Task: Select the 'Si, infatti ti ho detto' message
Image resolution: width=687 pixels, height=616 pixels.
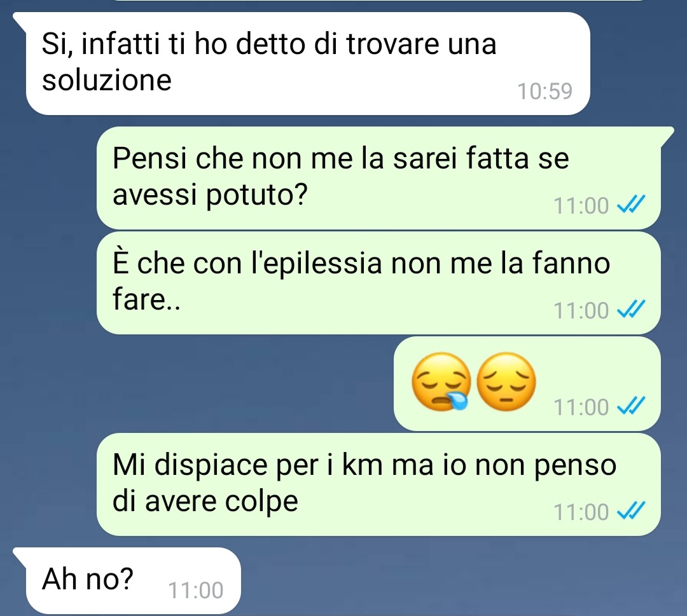Action: click(308, 64)
